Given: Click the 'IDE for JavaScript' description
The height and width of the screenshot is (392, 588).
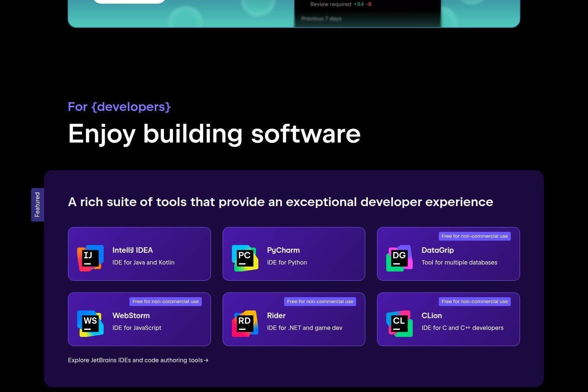Looking at the screenshot, I should coord(137,328).
